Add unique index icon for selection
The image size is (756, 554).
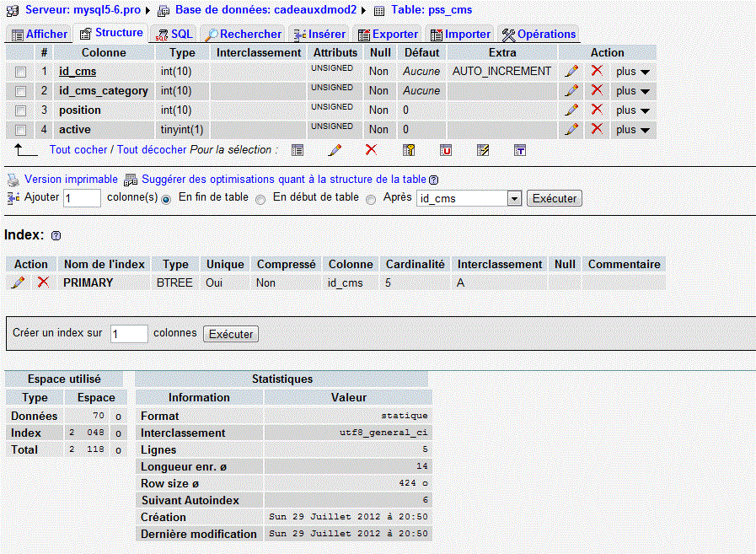[x=446, y=150]
